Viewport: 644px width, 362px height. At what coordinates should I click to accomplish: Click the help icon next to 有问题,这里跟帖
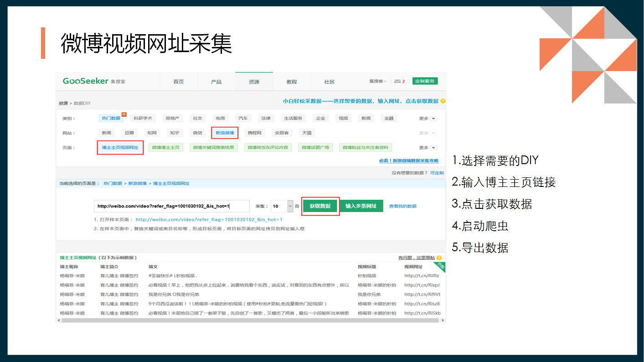point(438,258)
